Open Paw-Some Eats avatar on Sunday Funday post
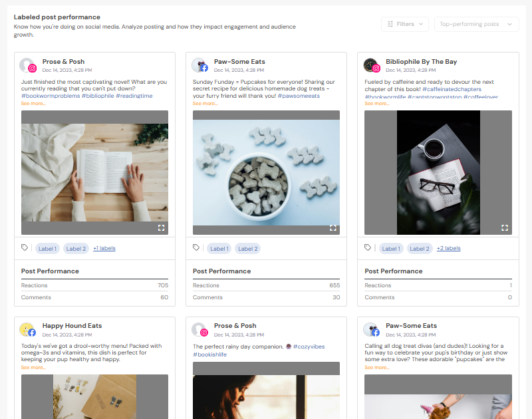 pyautogui.click(x=199, y=65)
